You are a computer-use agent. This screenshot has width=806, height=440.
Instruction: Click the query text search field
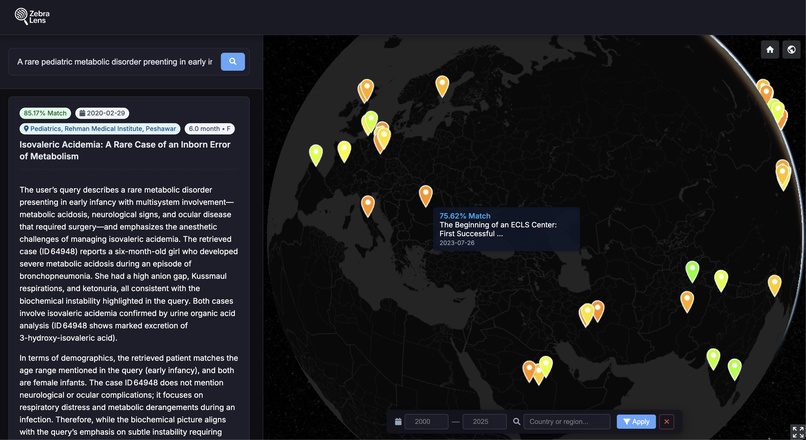pyautogui.click(x=115, y=62)
